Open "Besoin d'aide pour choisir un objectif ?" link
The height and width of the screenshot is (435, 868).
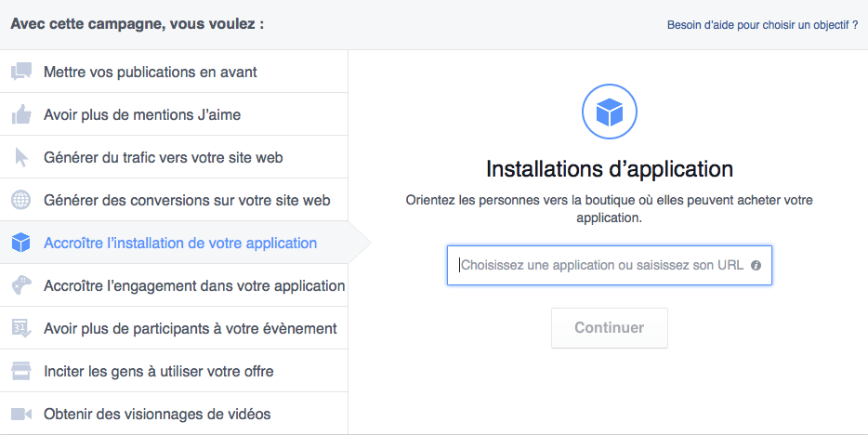[x=762, y=25]
